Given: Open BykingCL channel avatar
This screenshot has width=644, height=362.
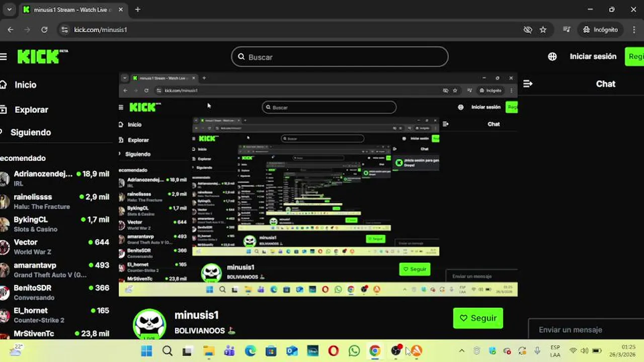Looking at the screenshot, I should [4, 224].
